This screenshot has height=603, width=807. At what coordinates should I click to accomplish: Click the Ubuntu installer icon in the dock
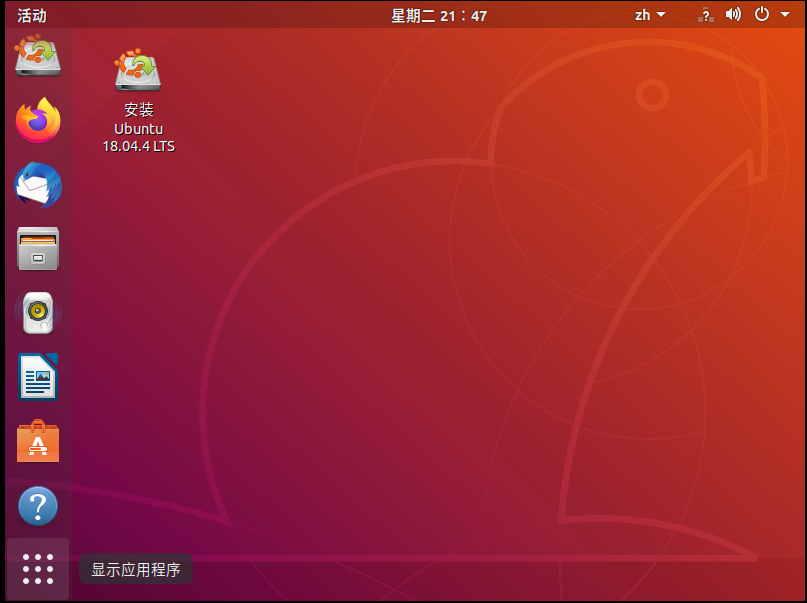(x=37, y=57)
